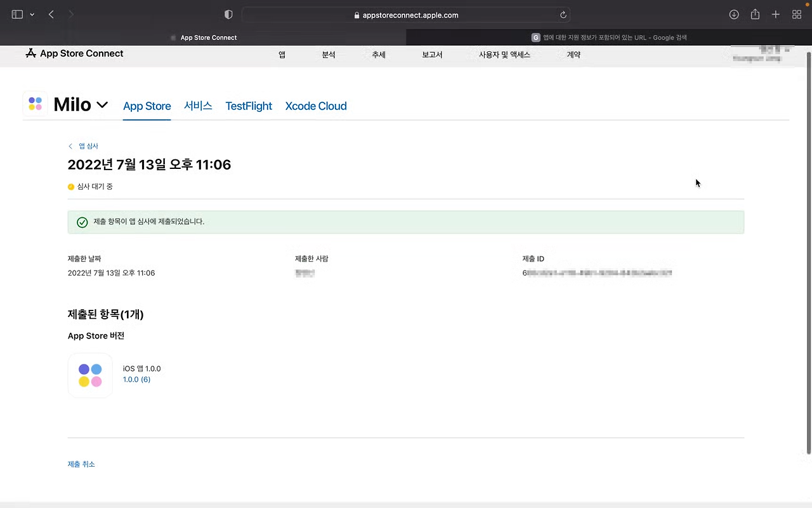Click the yellow 심사 대기 중 status dot
Viewport: 812px width, 508px height.
click(x=71, y=187)
